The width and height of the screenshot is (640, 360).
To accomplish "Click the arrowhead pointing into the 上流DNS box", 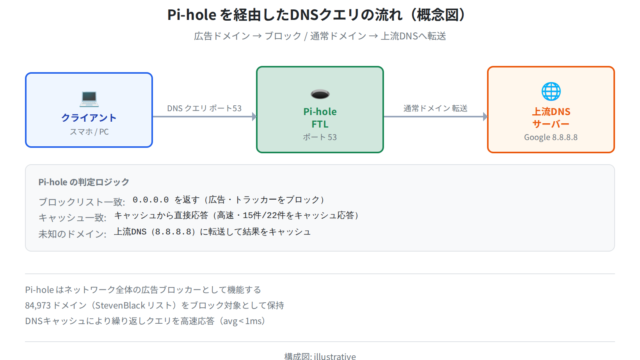I will (485, 117).
